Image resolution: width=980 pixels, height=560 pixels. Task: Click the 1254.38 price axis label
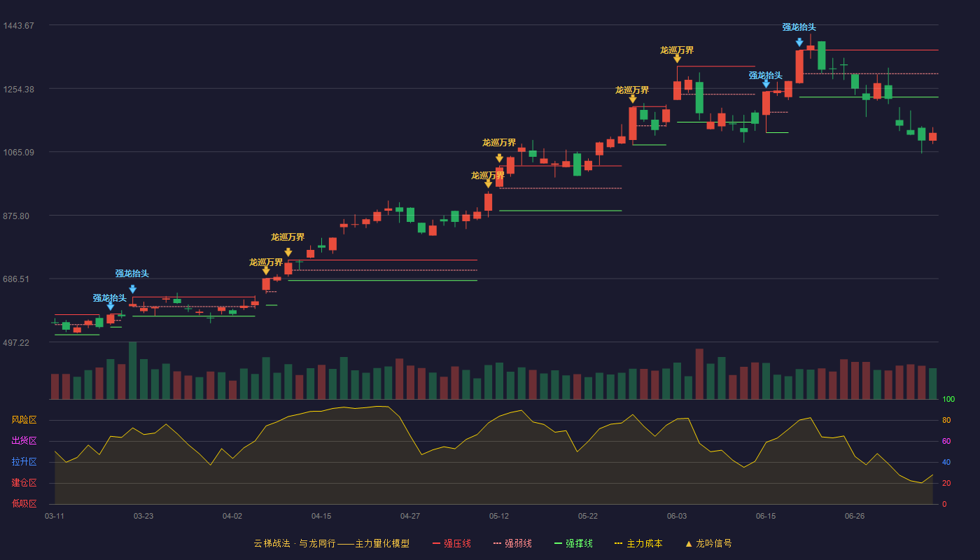click(18, 89)
